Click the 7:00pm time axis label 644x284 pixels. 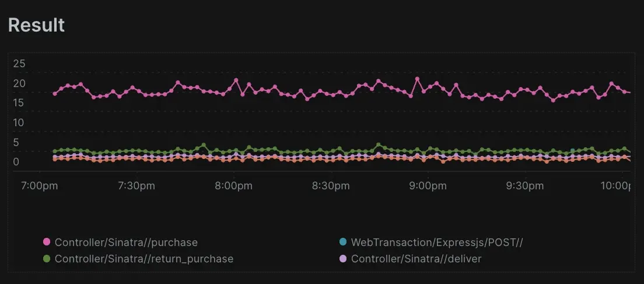pyautogui.click(x=39, y=186)
